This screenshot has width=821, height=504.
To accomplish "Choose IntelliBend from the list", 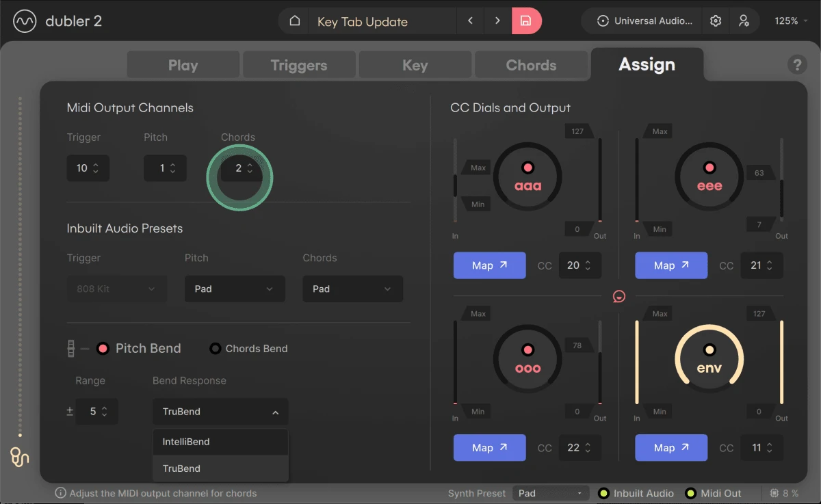I will [x=220, y=442].
